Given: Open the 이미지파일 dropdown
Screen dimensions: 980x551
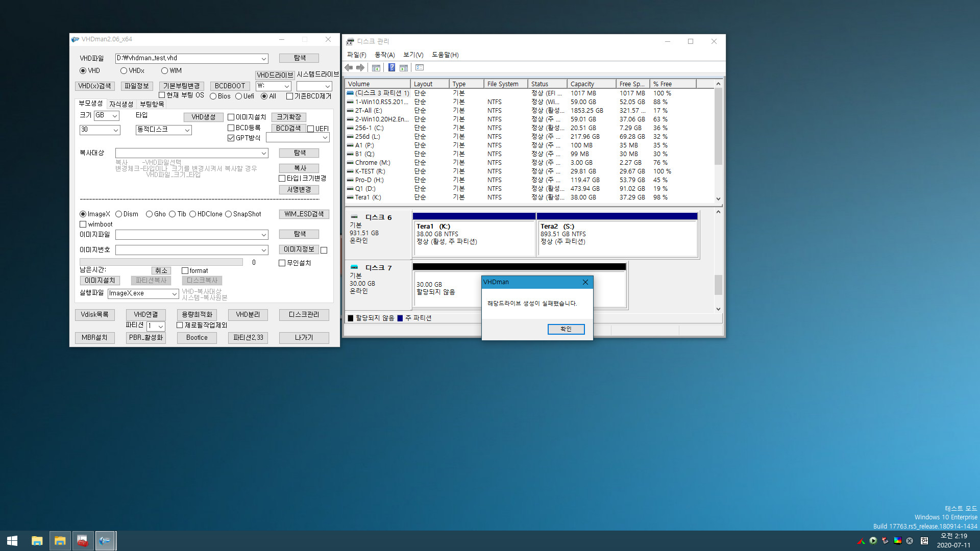Looking at the screenshot, I should click(264, 235).
